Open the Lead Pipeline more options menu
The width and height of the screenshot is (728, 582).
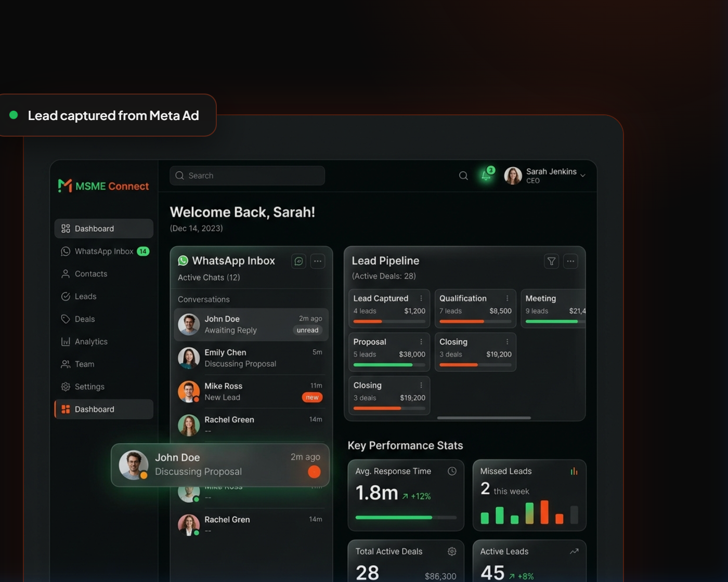point(570,261)
